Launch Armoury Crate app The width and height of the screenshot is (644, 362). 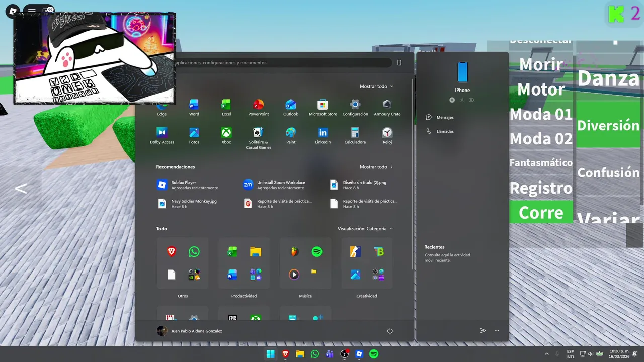click(387, 108)
